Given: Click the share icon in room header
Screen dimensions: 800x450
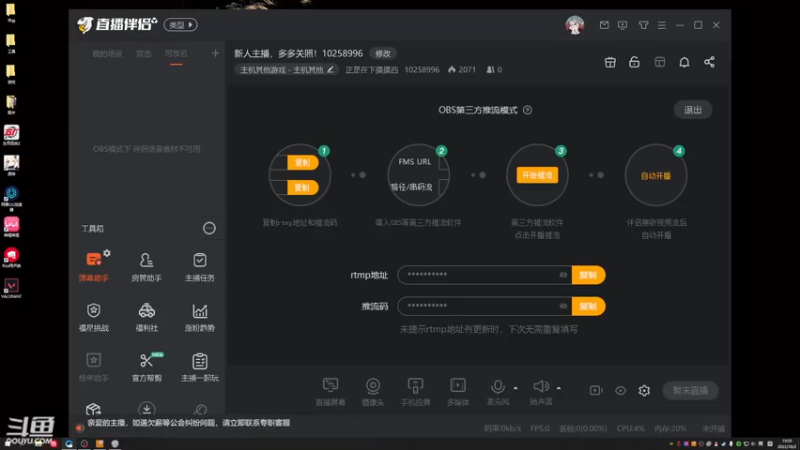Looking at the screenshot, I should 709,62.
